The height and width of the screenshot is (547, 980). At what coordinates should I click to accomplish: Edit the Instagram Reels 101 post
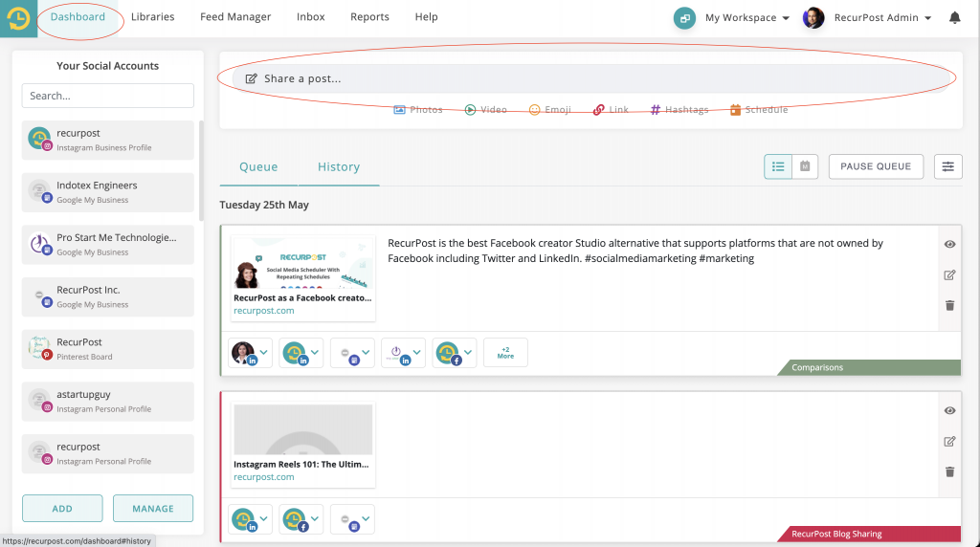tap(949, 442)
